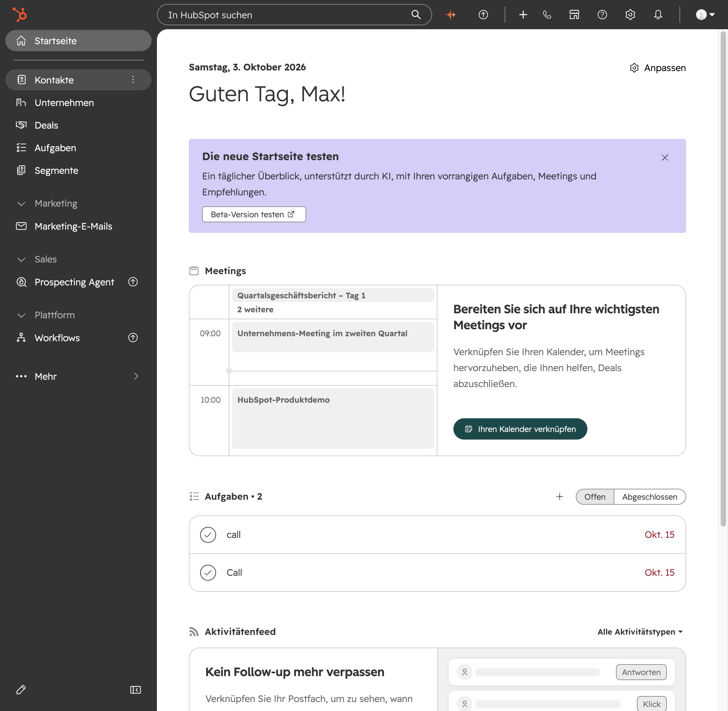The height and width of the screenshot is (711, 728).
Task: Click upgrade icon next to Prospecting Agent
Action: coord(133,282)
